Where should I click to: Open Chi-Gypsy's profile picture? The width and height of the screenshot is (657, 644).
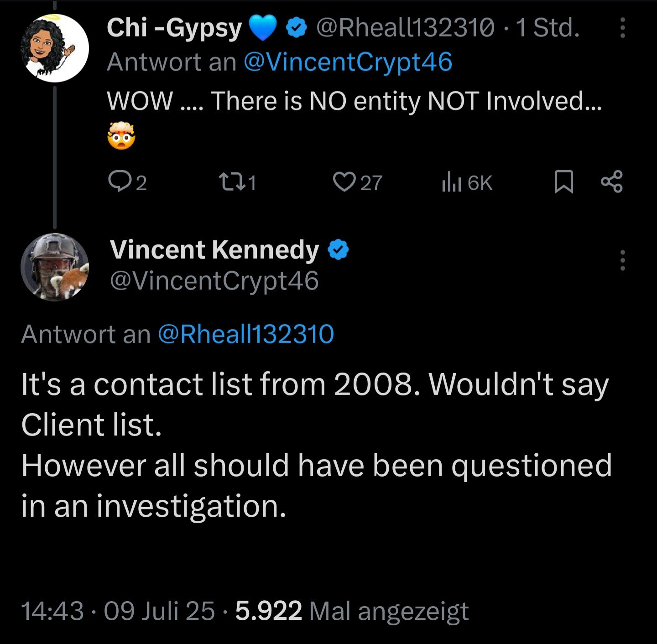tap(55, 48)
